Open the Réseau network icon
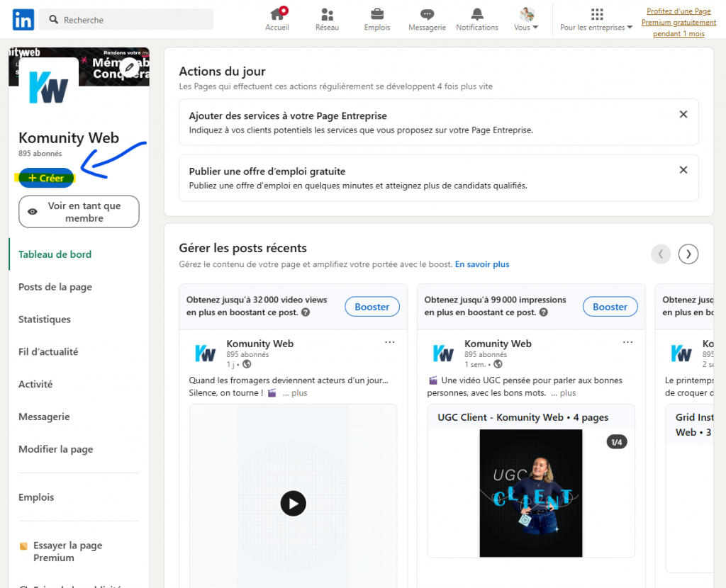This screenshot has height=588, width=726. (x=328, y=14)
